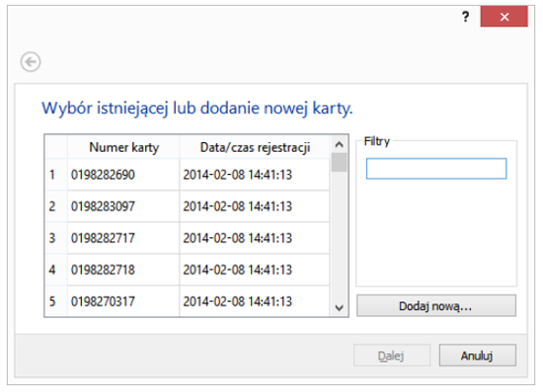Click row header 5 in the table
Screen dimensions: 543x392
[x=56, y=301]
